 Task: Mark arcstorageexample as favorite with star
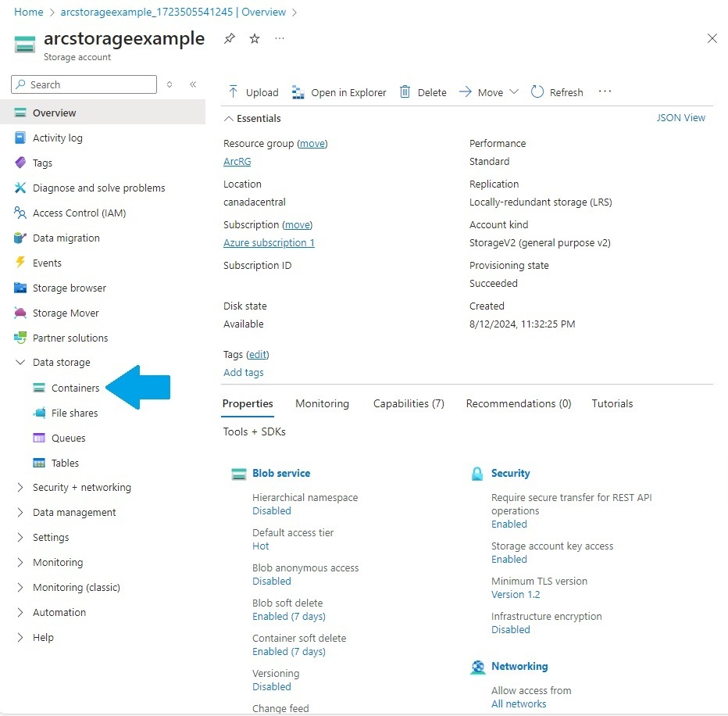255,38
